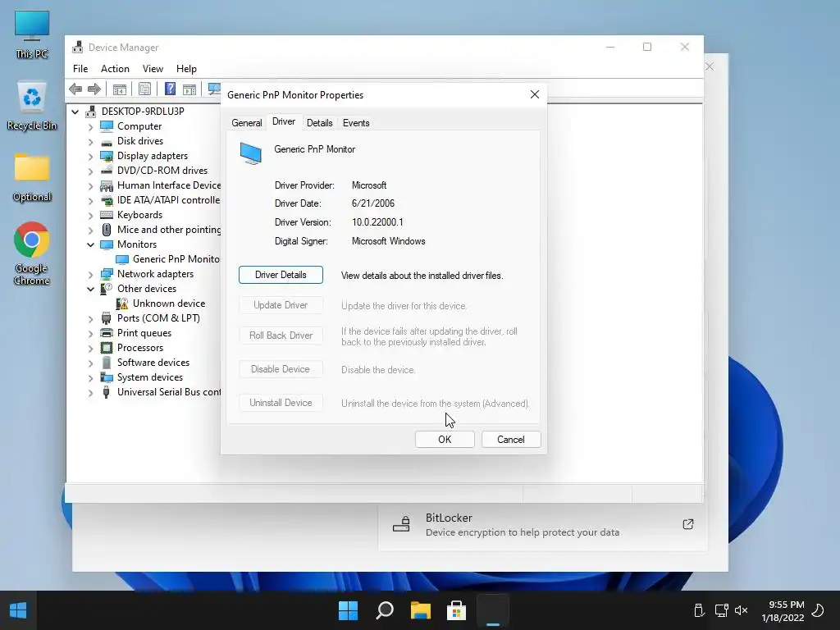Click Show/Hide Action Pane toolbar icon
Image resolution: width=840 pixels, height=630 pixels.
[189, 89]
